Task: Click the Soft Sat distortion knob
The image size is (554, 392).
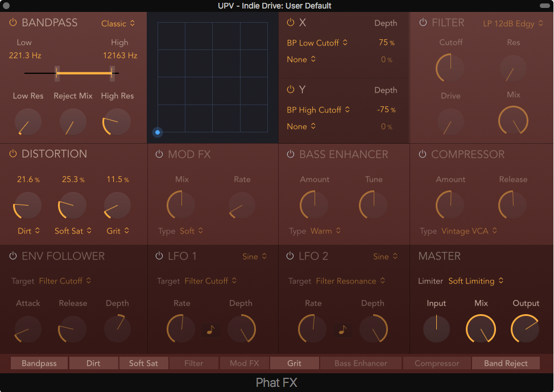Action: pos(72,205)
